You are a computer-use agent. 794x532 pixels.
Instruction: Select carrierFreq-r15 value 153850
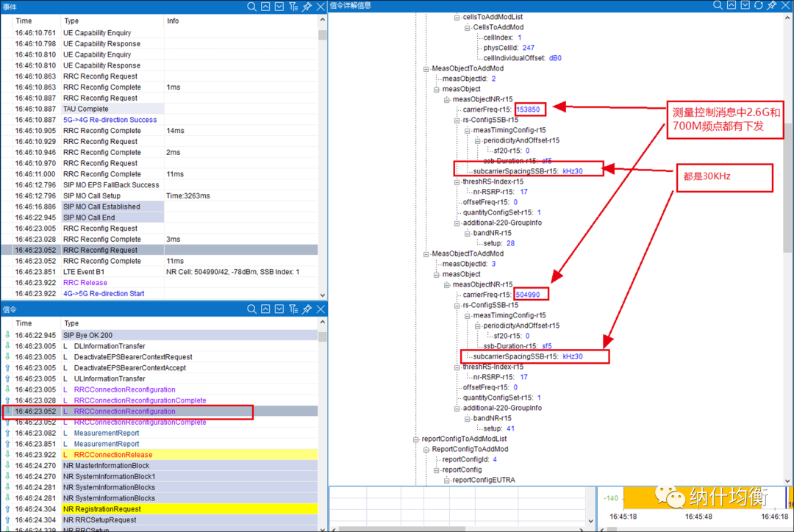528,109
